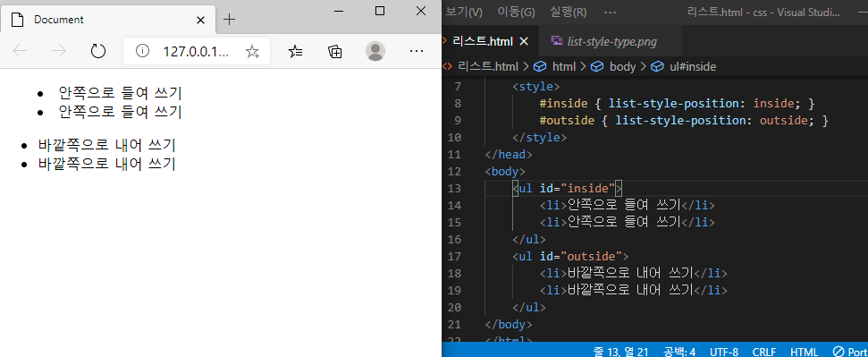
Task: Click the closing head tag on line 11
Action: [508, 154]
